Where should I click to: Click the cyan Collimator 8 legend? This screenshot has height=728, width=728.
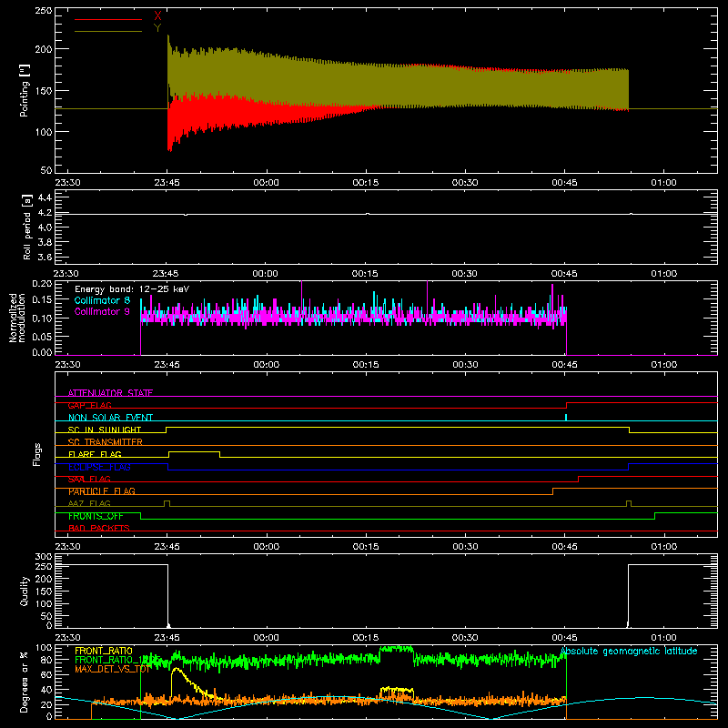click(102, 300)
